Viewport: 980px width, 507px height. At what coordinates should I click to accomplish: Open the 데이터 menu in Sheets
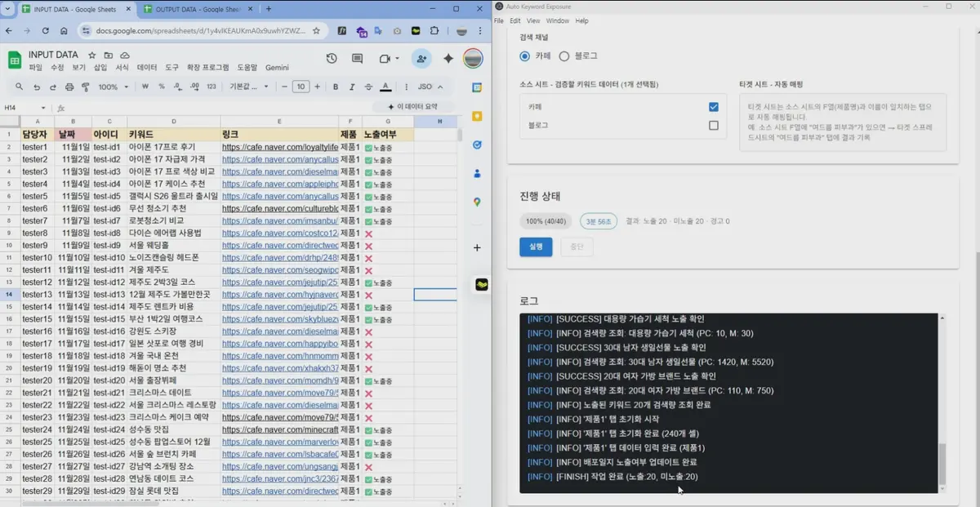tap(147, 68)
